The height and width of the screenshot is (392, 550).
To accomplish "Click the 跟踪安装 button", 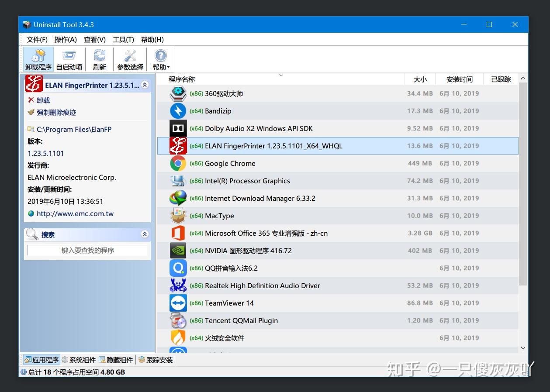I will pyautogui.click(x=156, y=360).
